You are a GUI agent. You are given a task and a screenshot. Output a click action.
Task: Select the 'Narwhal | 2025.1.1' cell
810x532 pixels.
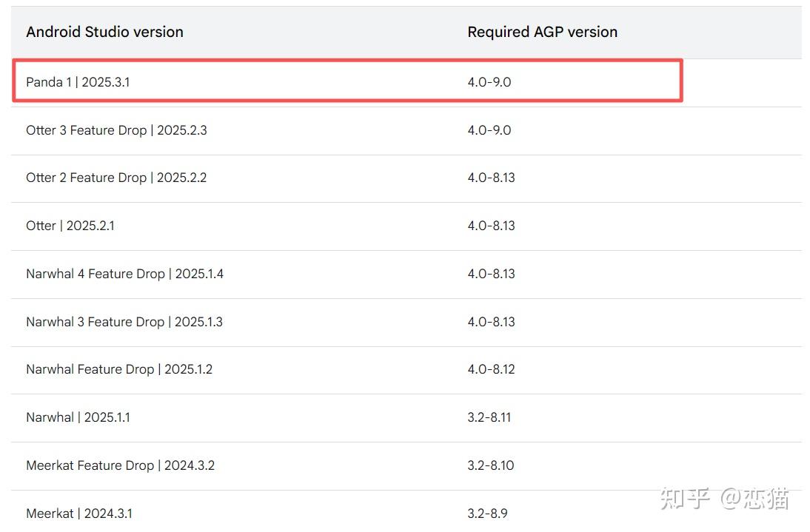tap(78, 417)
